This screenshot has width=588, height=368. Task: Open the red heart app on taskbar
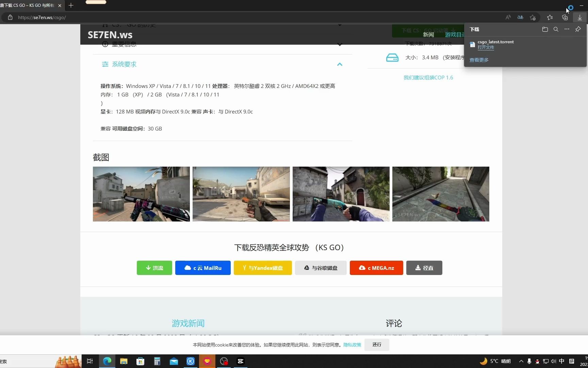pyautogui.click(x=207, y=361)
